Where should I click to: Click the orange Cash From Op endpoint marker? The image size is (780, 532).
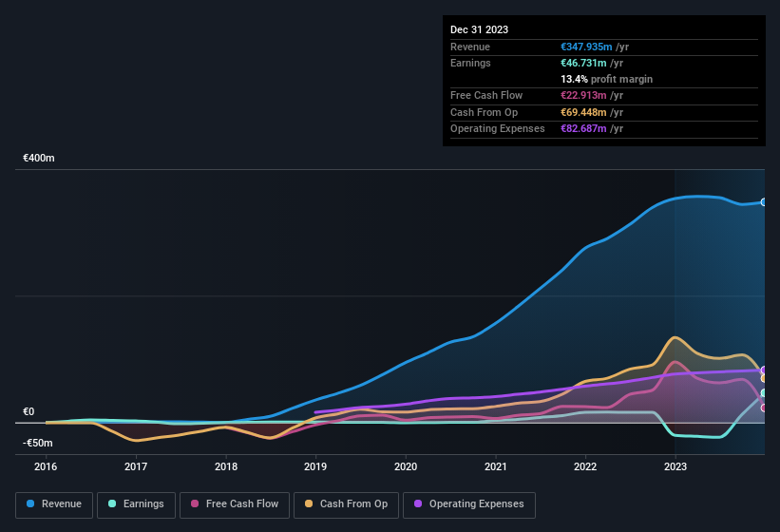764,378
